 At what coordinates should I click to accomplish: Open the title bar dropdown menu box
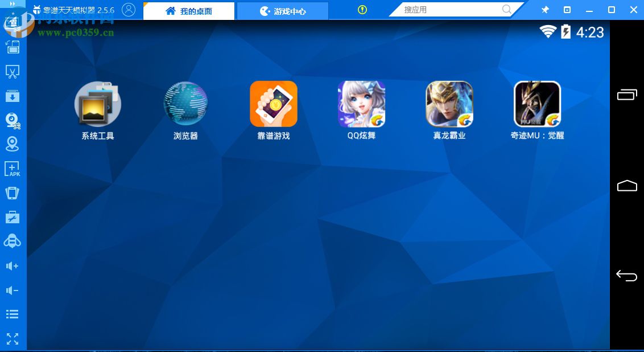[x=567, y=10]
